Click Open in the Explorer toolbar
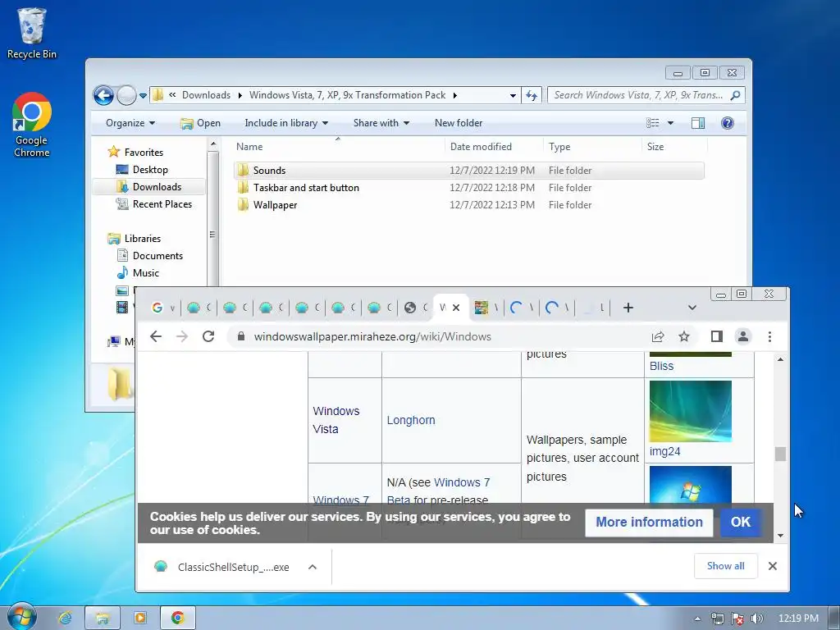This screenshot has height=630, width=840. [200, 123]
